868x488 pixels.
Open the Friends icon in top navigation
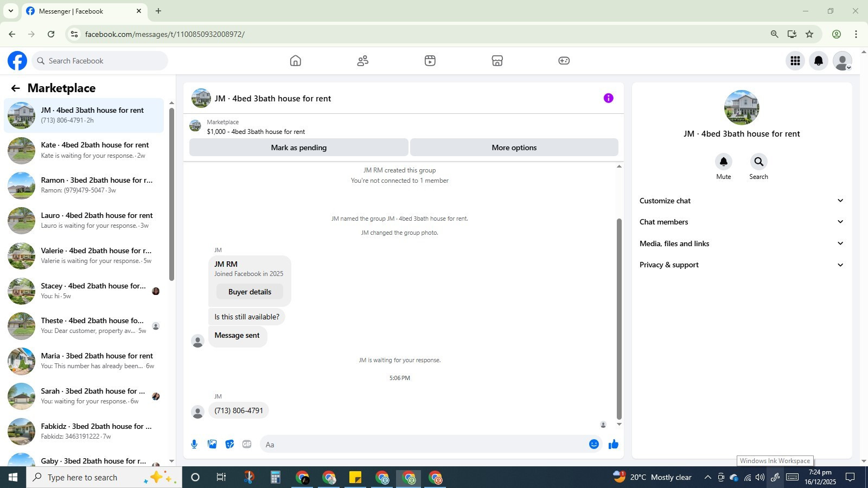click(x=363, y=61)
